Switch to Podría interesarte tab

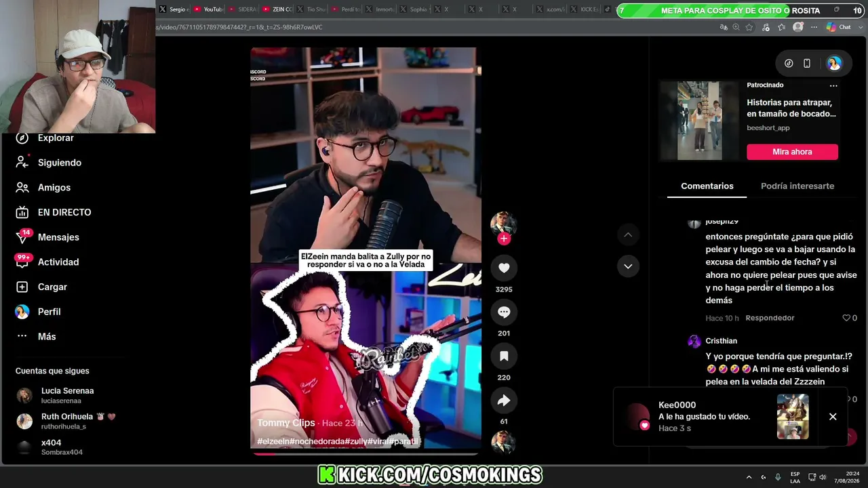tap(797, 186)
